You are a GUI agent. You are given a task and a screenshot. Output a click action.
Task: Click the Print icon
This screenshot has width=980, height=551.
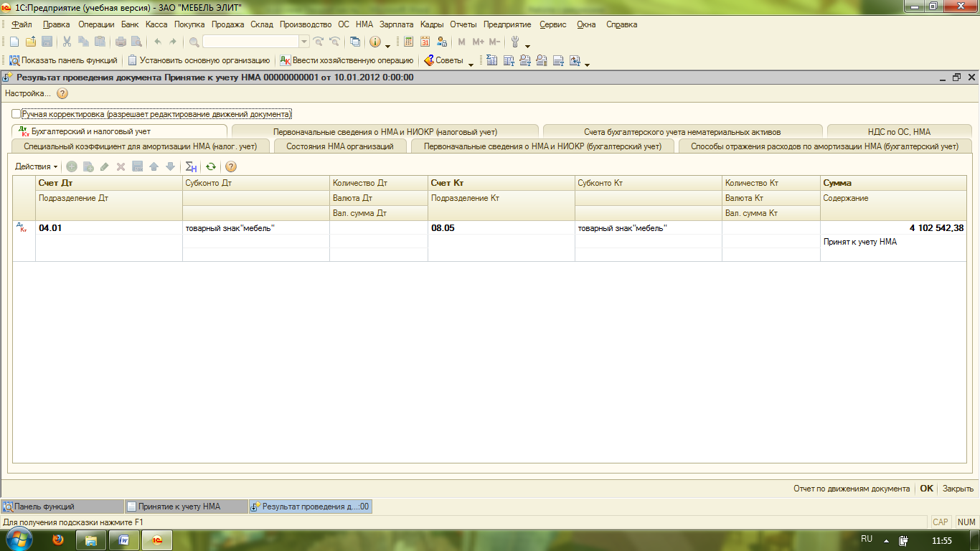tap(121, 42)
